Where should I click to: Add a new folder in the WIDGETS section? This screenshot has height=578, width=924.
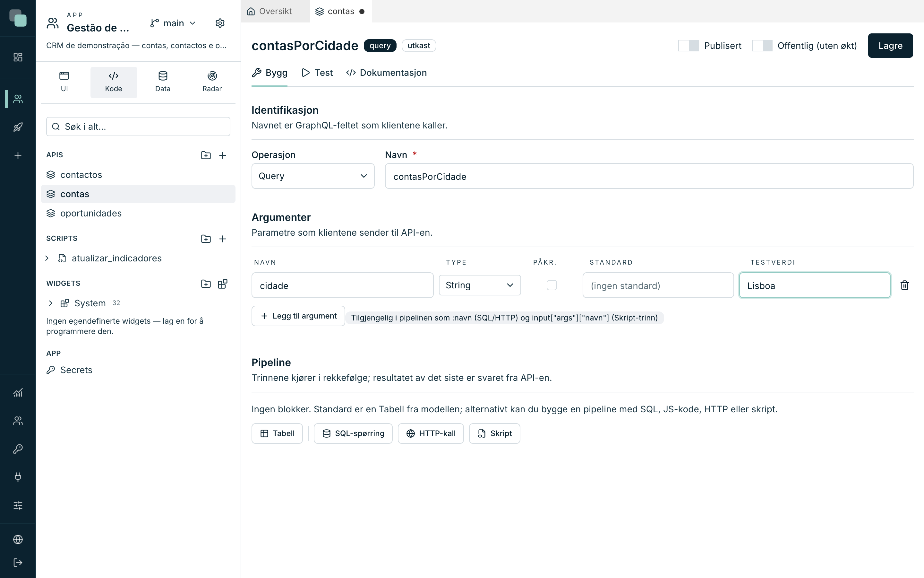pos(206,284)
